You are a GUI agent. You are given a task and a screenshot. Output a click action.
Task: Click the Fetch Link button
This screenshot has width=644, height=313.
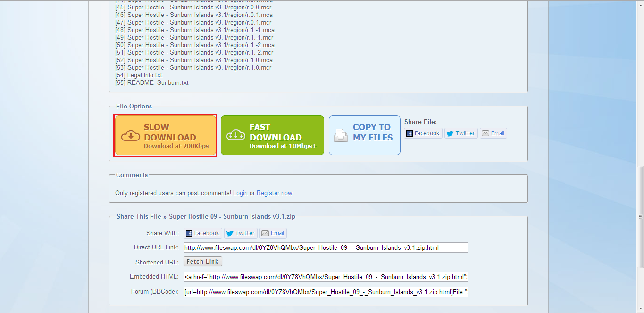[x=203, y=262]
